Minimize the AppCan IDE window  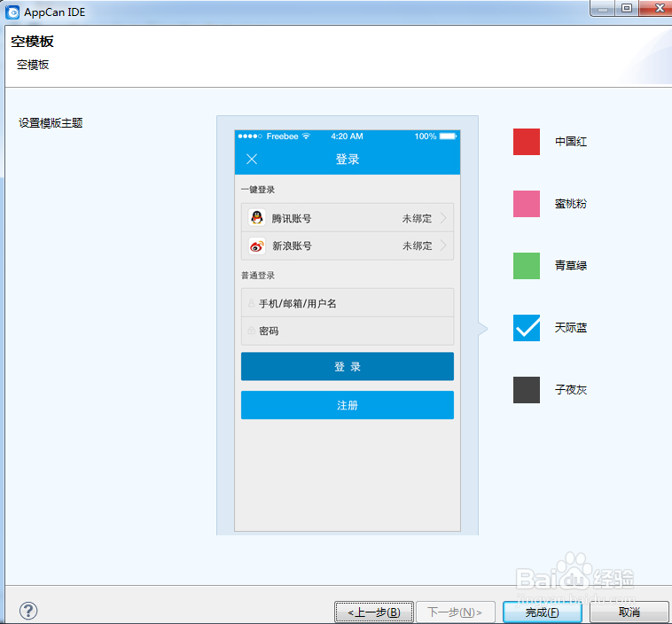603,8
